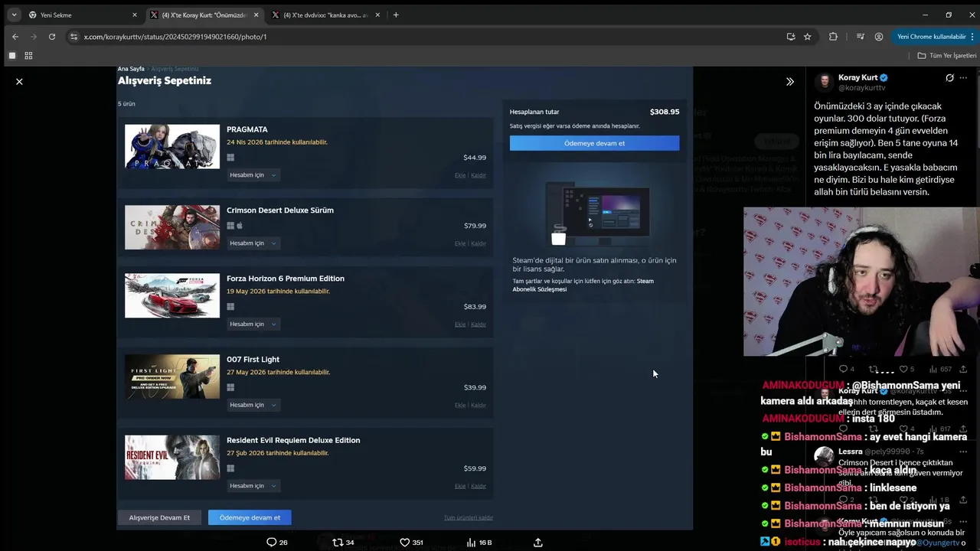Close the dvdvixx tweet tab

[377, 15]
